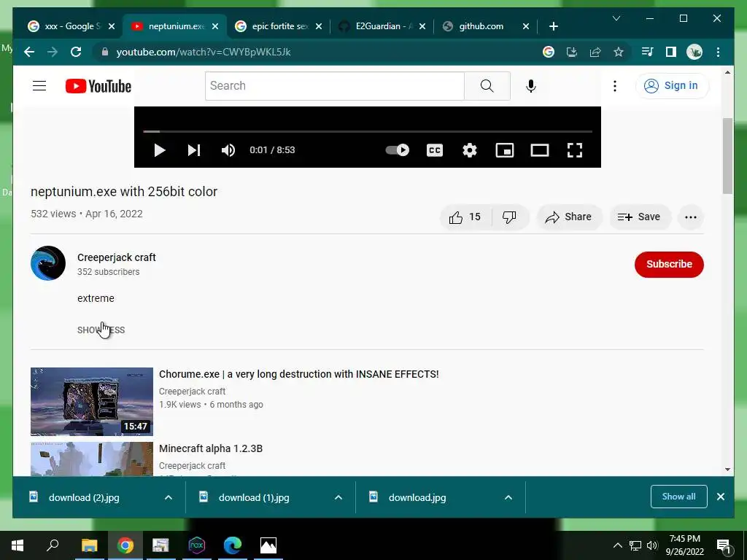
Task: Open YouTube settings three-dot menu
Action: (615, 86)
